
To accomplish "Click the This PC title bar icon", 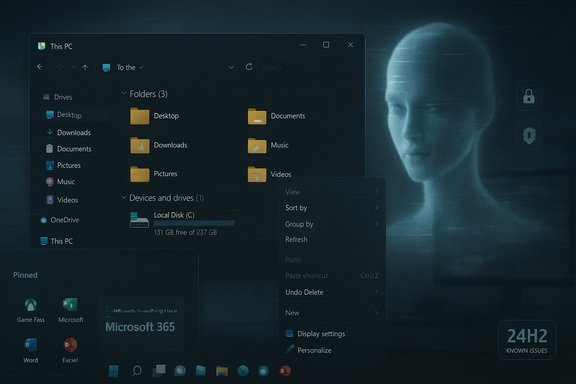I will tap(42, 46).
